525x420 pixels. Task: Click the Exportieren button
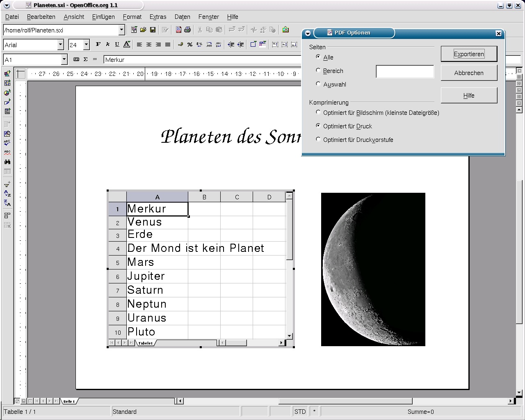[469, 54]
